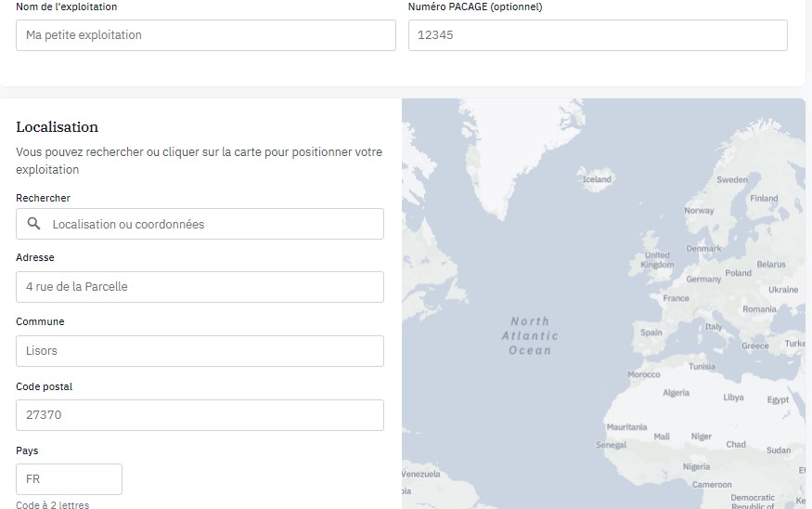Focus the Pays country code field

pos(69,479)
